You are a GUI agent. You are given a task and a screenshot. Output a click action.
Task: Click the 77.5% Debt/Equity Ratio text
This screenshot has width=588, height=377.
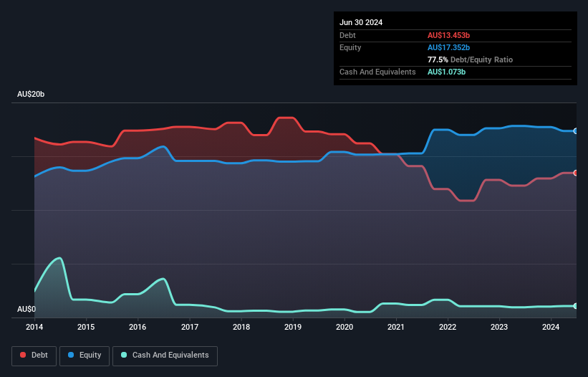[470, 59]
